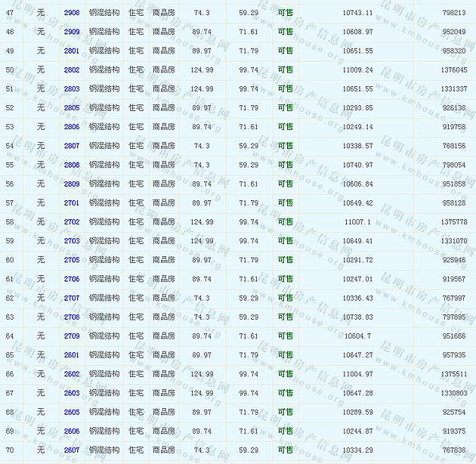
Task: Click the 2706 unit link
Action: tap(72, 279)
